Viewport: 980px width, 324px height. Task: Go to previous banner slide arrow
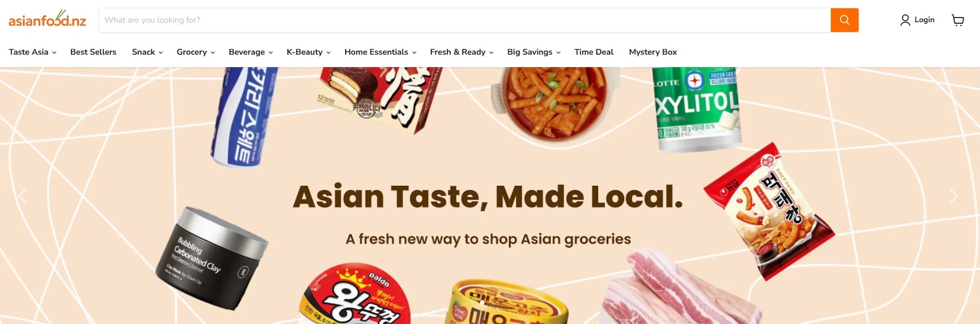point(23,196)
